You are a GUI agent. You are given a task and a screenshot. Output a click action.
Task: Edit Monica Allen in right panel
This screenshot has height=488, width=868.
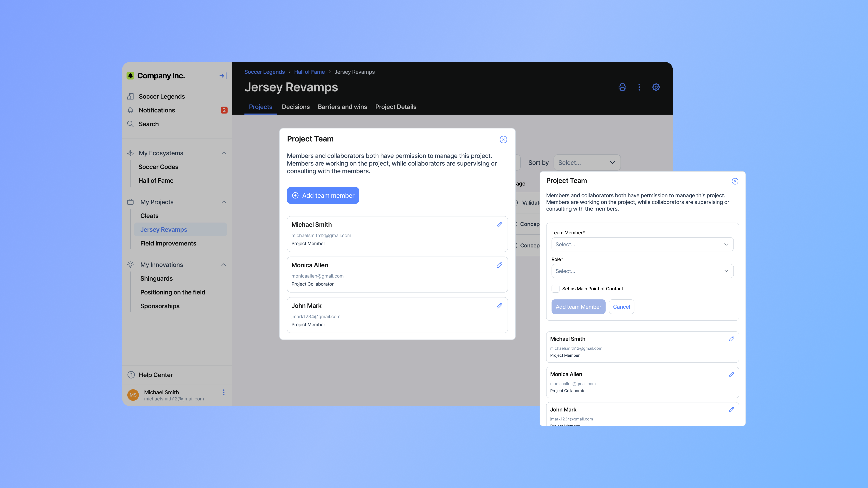click(731, 374)
